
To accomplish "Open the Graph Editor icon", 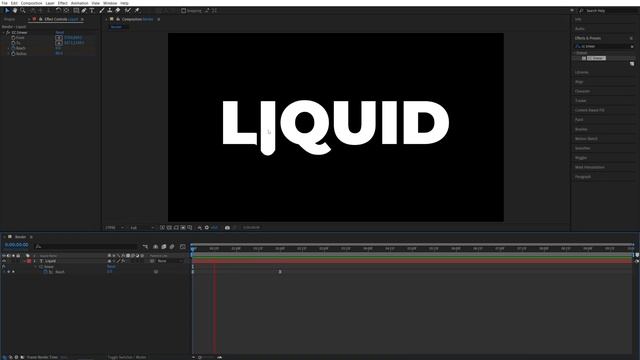I will pyautogui.click(x=182, y=247).
